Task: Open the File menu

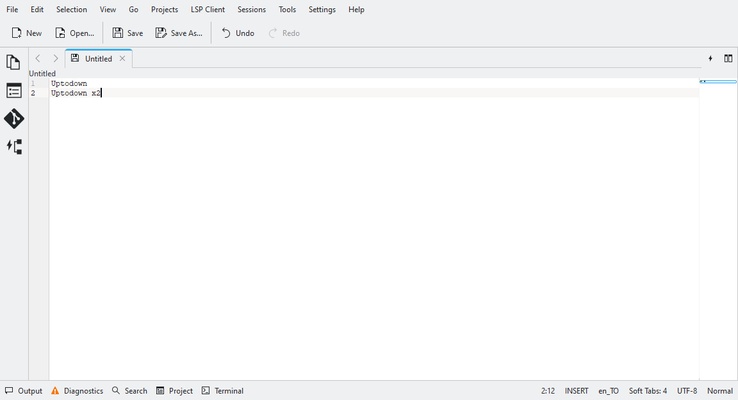Action: (12, 9)
